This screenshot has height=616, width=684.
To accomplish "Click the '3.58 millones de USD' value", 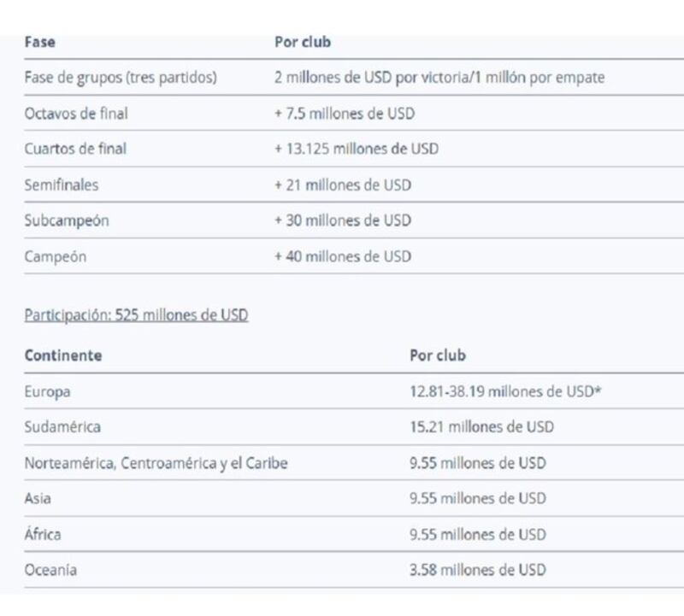I will click(x=477, y=570).
